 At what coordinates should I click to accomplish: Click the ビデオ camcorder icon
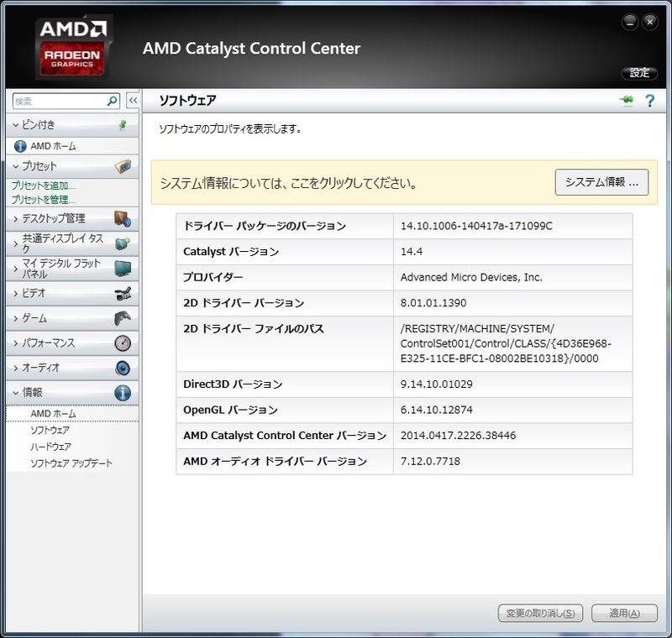tap(123, 293)
